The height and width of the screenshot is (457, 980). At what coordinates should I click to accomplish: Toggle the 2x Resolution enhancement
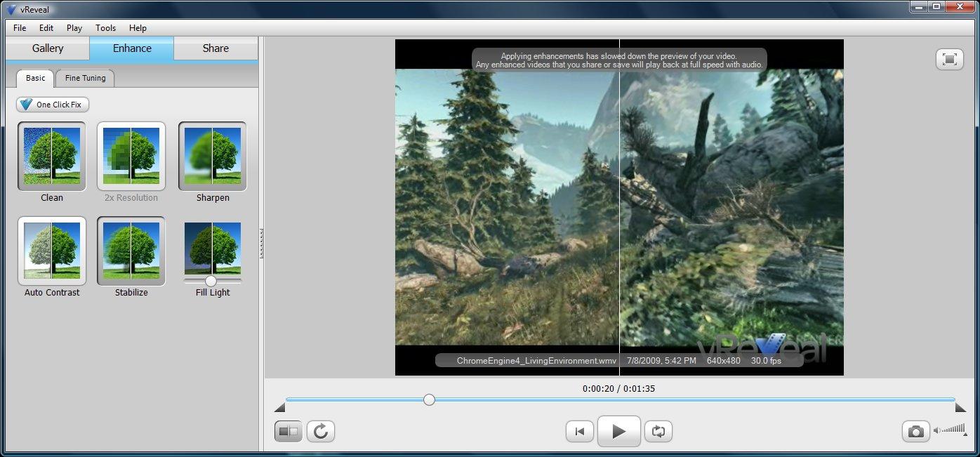pyautogui.click(x=131, y=157)
